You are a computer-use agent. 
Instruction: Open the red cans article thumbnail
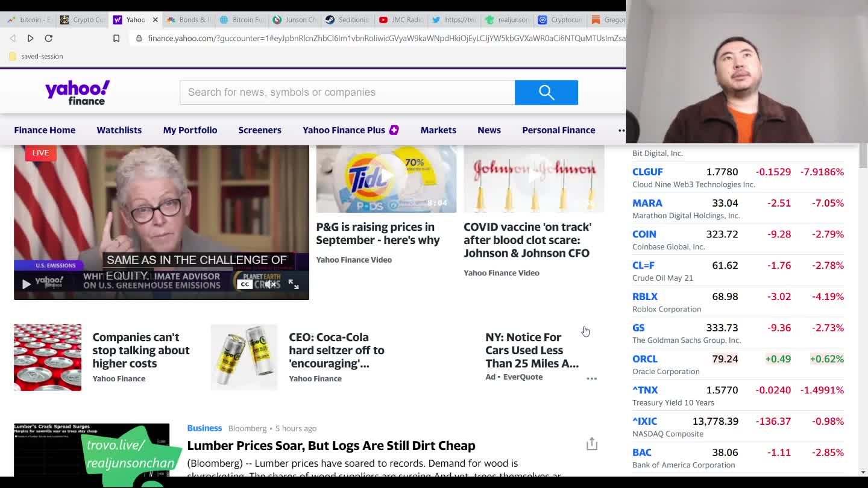[x=48, y=357]
